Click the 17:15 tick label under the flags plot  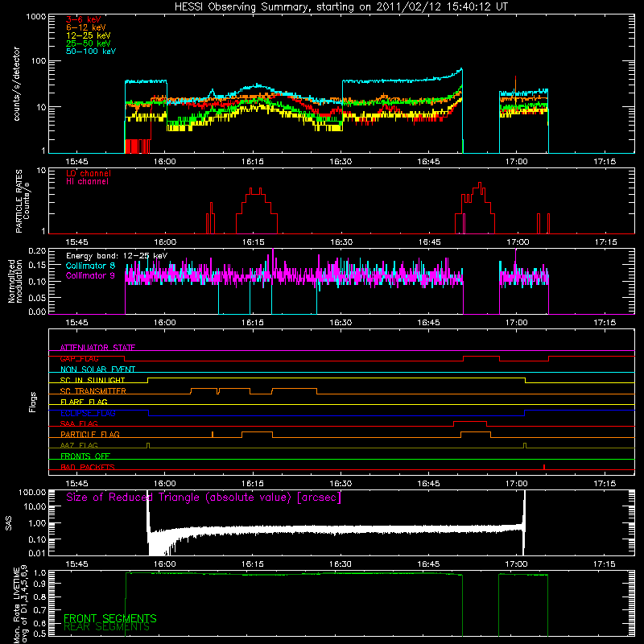pyautogui.click(x=605, y=484)
